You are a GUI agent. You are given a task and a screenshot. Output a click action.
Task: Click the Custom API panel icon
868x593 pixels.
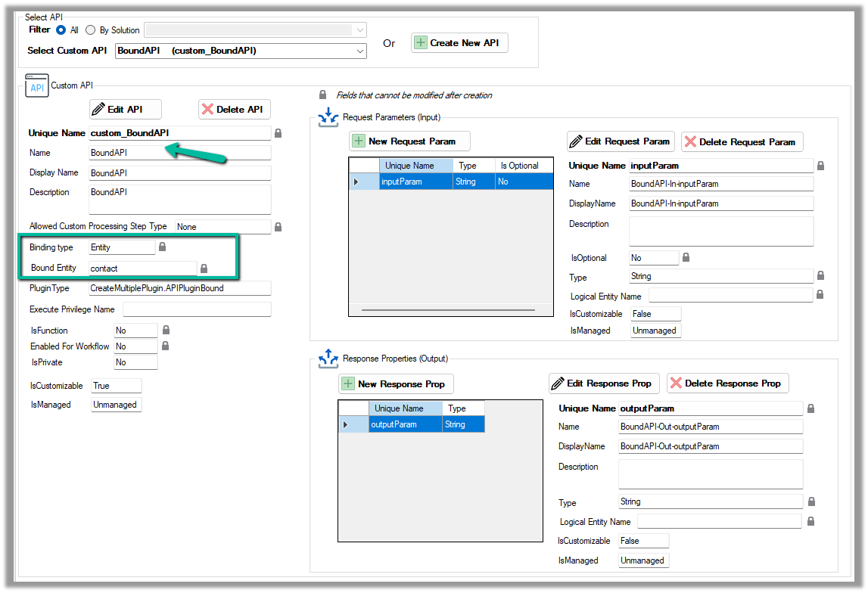[x=37, y=86]
